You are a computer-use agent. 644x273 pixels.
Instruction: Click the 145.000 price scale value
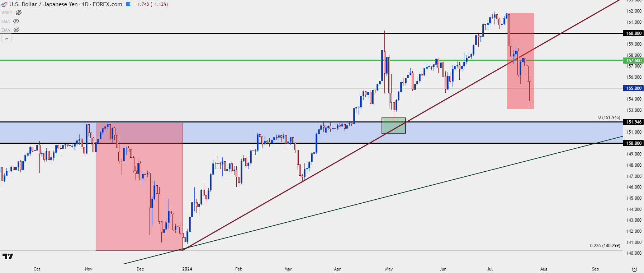(634, 198)
